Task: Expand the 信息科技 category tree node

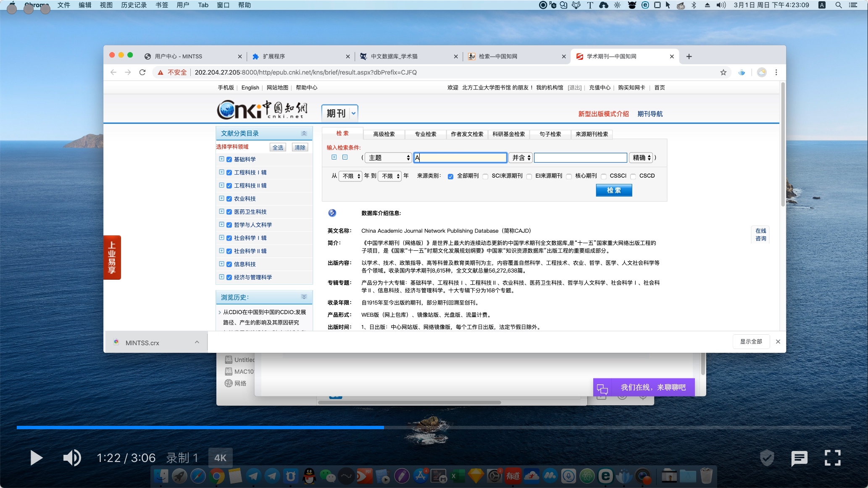Action: click(x=221, y=264)
